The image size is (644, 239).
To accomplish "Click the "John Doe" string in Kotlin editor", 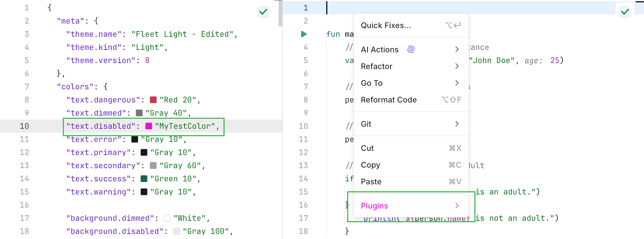I will [x=492, y=60].
